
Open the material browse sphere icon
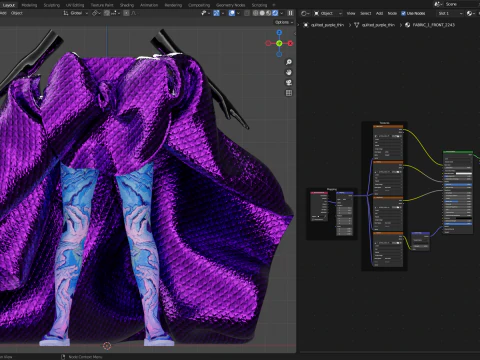pos(470,13)
